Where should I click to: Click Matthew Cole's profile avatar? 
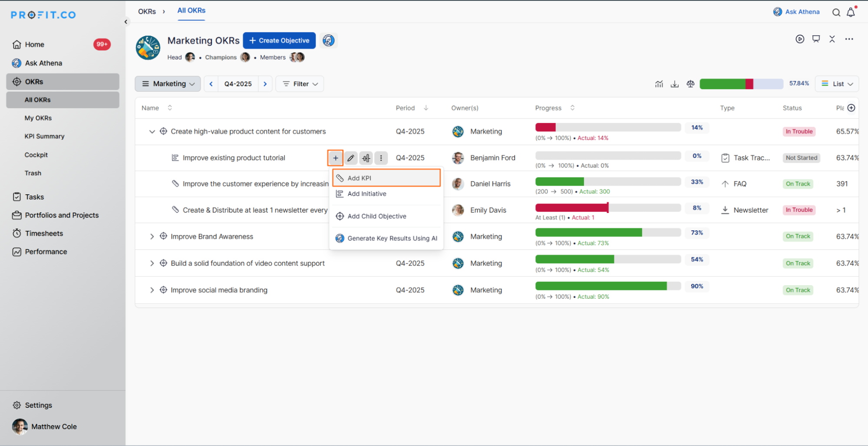[20, 426]
